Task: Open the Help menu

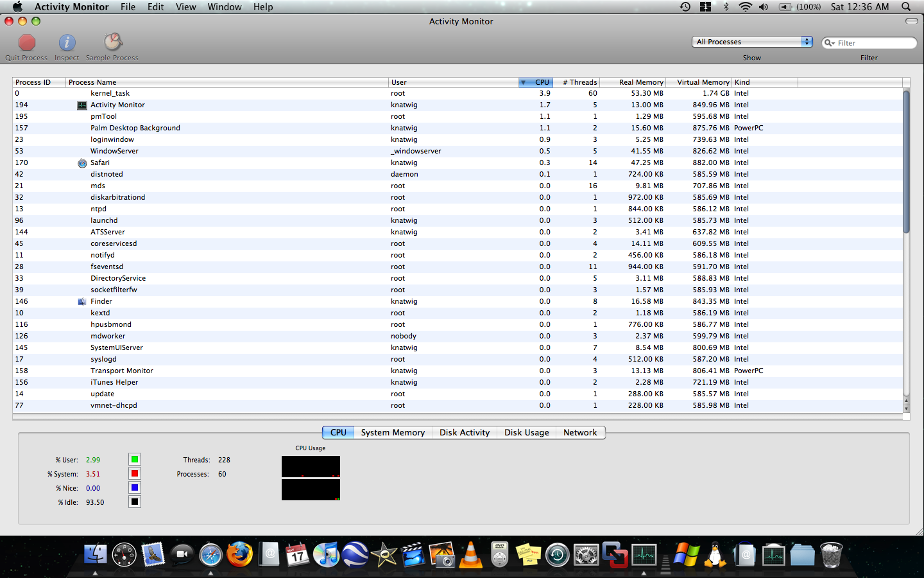Action: point(263,7)
